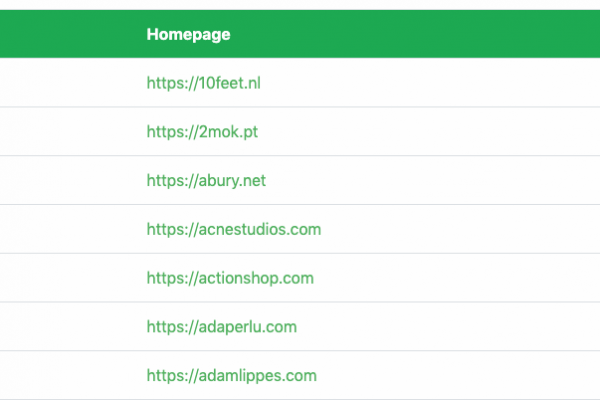Click the https://adaperlu.com link
600x400 pixels.
[x=221, y=327]
